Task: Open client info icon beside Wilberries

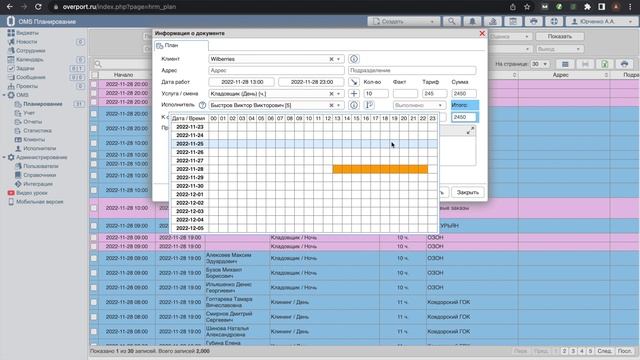Action: coord(354,59)
